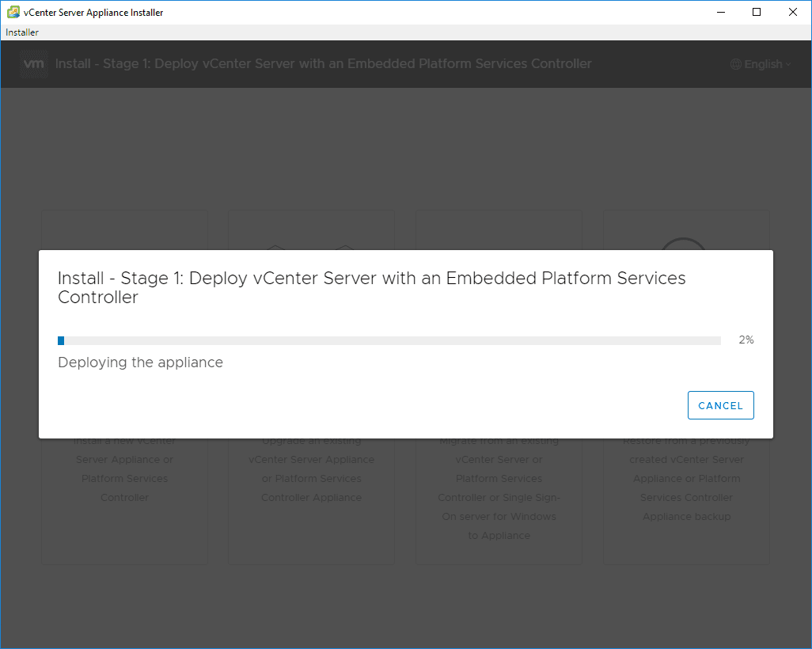Open the English language dropdown
This screenshot has height=649, width=812.
tap(761, 64)
